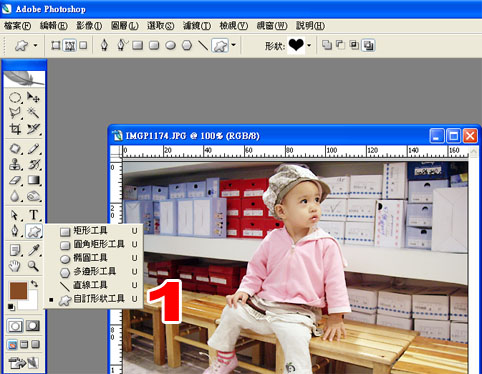
Task: Select the Clone Stamp tool
Action: click(15, 164)
